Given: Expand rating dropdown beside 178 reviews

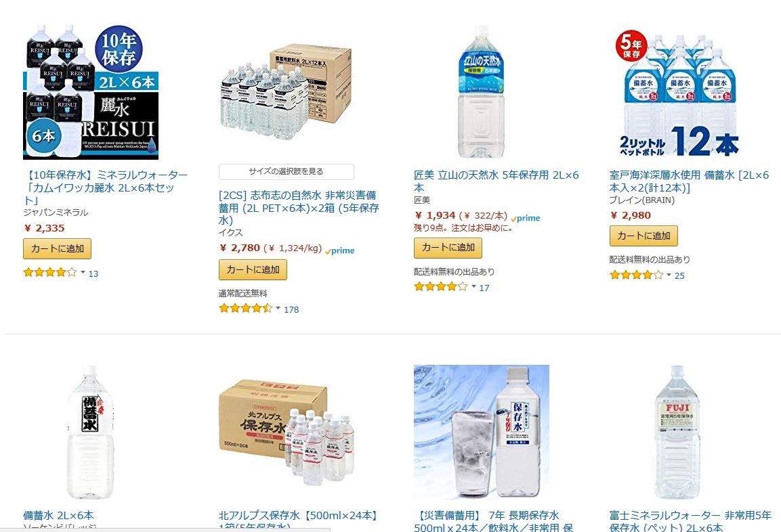Looking at the screenshot, I should coord(278,308).
